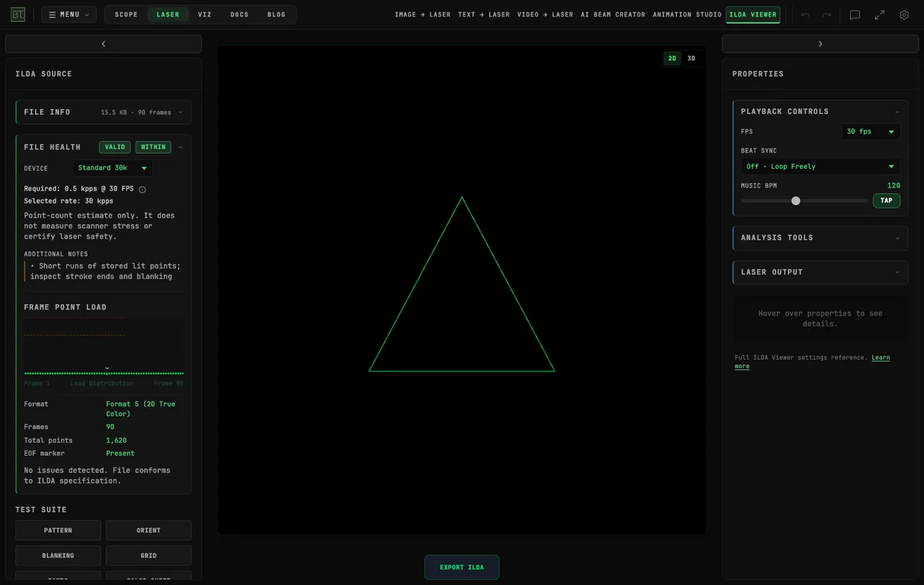Load the Blanking test
The width and height of the screenshot is (924, 585).
[x=58, y=555]
